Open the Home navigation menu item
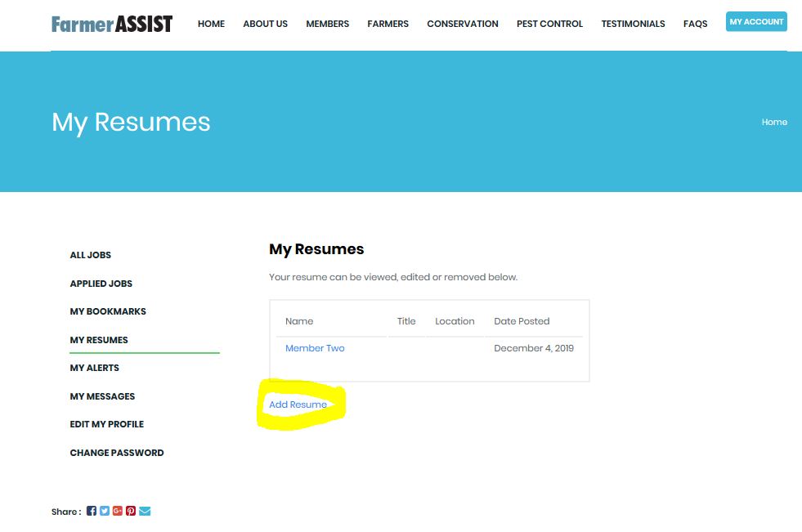 (211, 24)
